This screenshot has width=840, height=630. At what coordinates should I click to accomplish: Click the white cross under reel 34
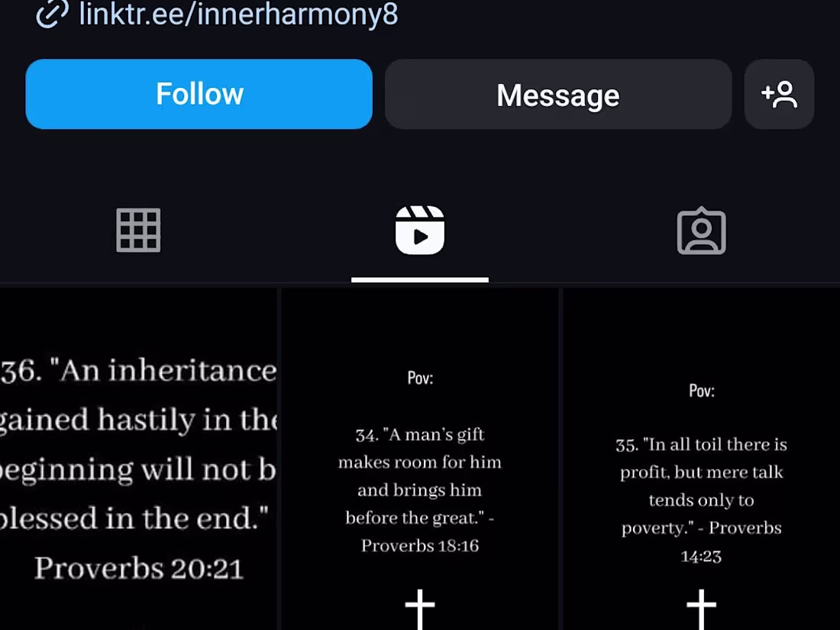(x=420, y=609)
